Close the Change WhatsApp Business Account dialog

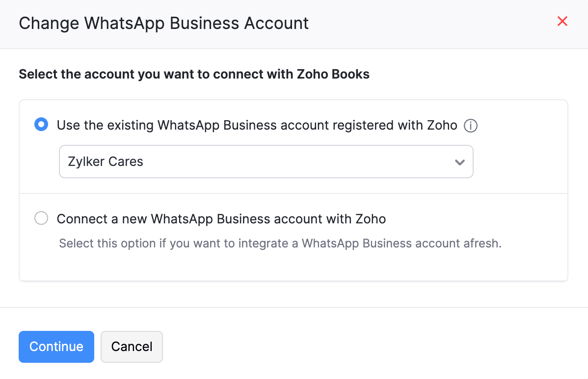coord(562,21)
